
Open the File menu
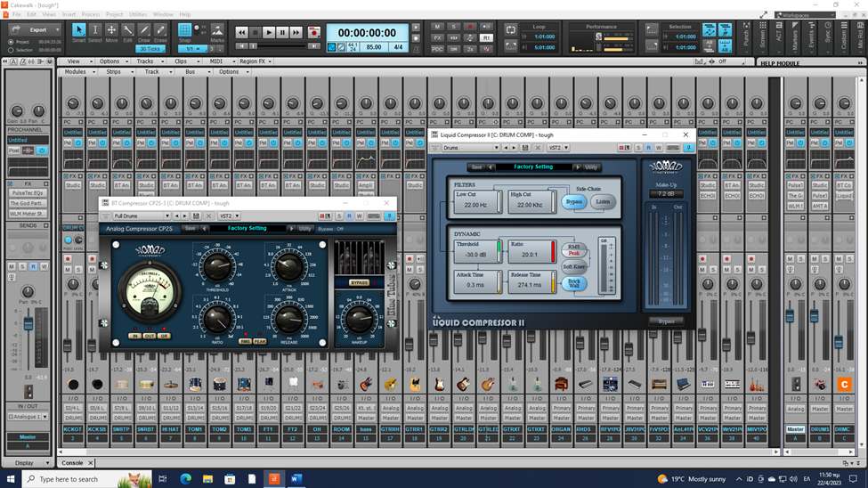(17, 14)
